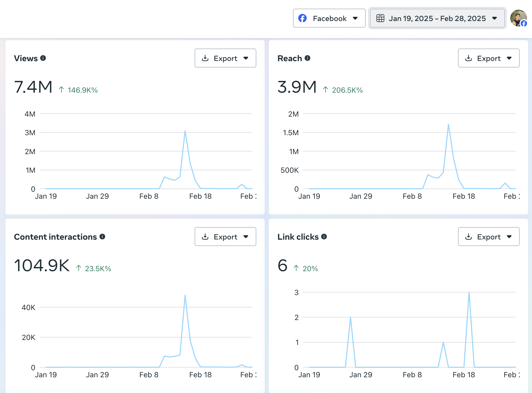Click the Views chart peak near Feb 15
Viewport: 532px width, 393px height.
click(x=185, y=131)
